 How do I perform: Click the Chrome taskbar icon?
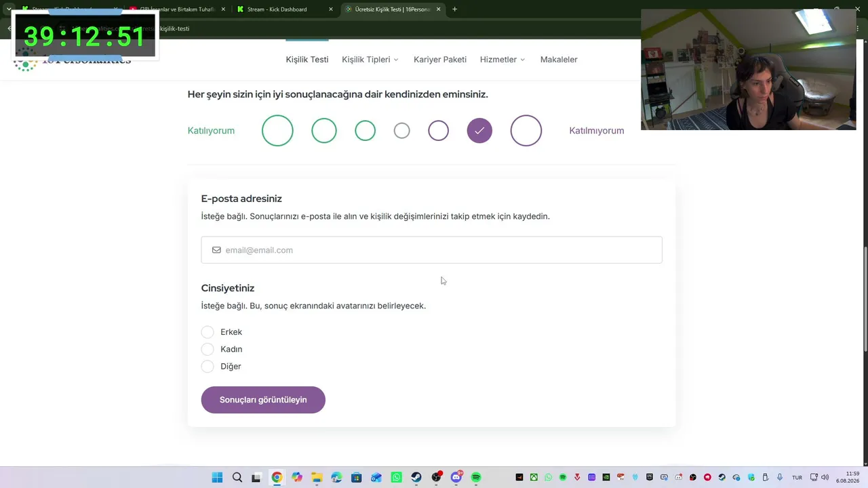[277, 477]
